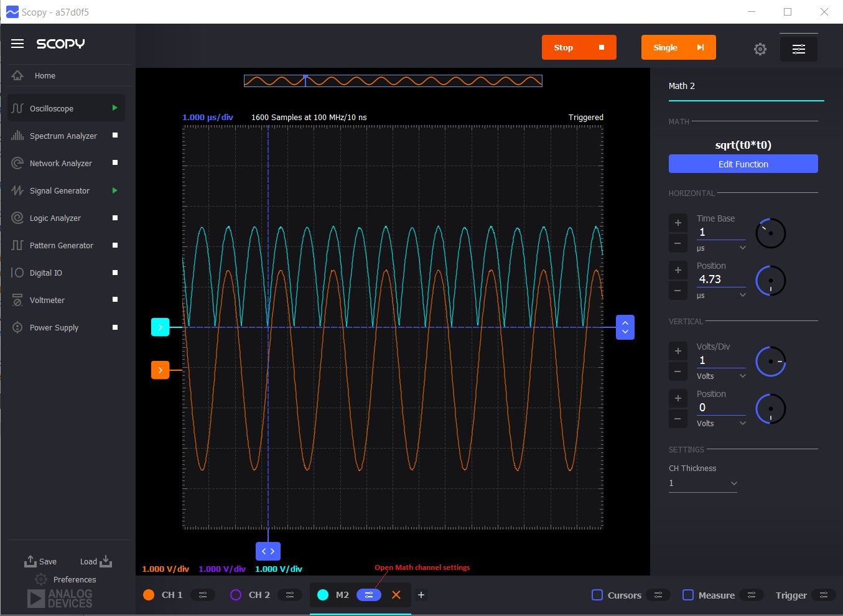Toggle Pattern Generator run square
This screenshot has height=616, width=843.
[x=114, y=245]
